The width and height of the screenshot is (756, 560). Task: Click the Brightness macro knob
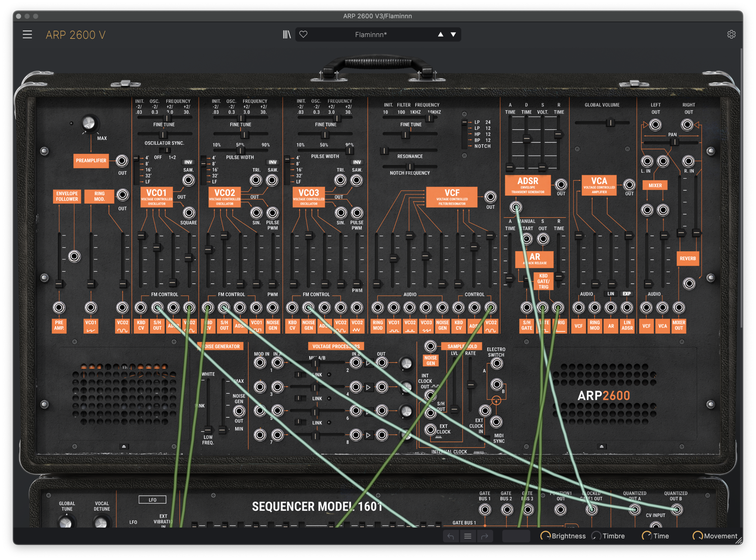pyautogui.click(x=545, y=536)
